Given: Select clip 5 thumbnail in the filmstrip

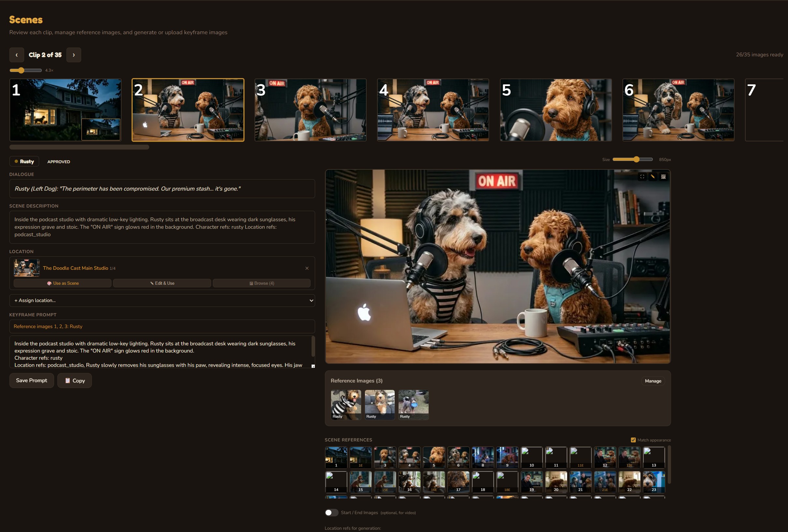Looking at the screenshot, I should [555, 110].
